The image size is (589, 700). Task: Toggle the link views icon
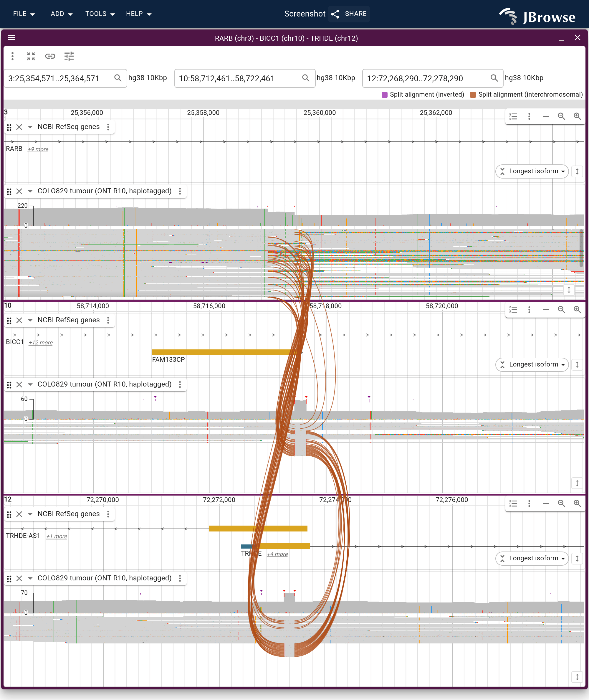point(50,56)
